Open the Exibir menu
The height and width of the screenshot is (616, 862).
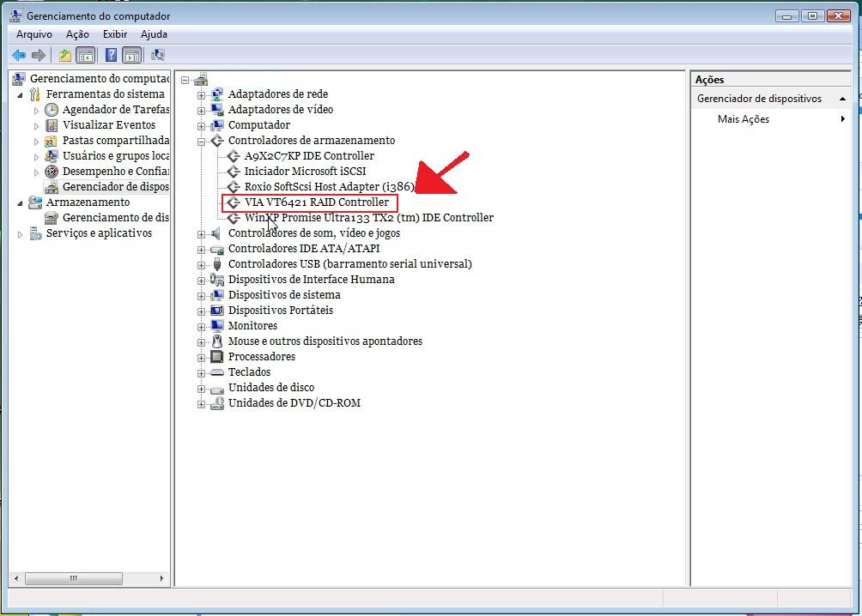point(115,34)
